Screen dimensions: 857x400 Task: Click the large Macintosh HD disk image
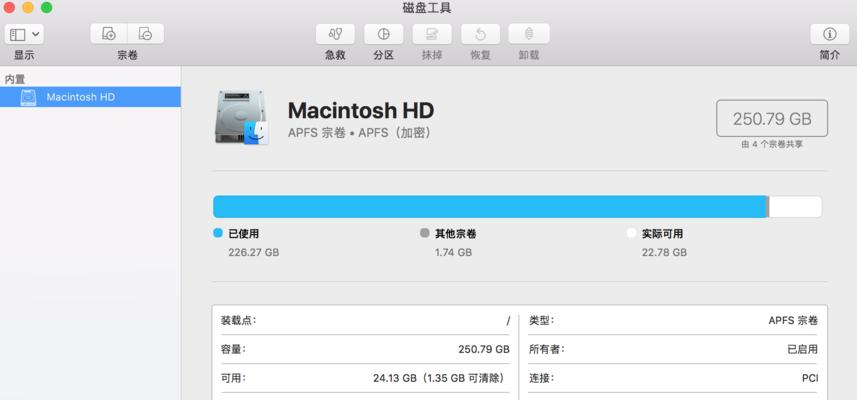click(242, 117)
